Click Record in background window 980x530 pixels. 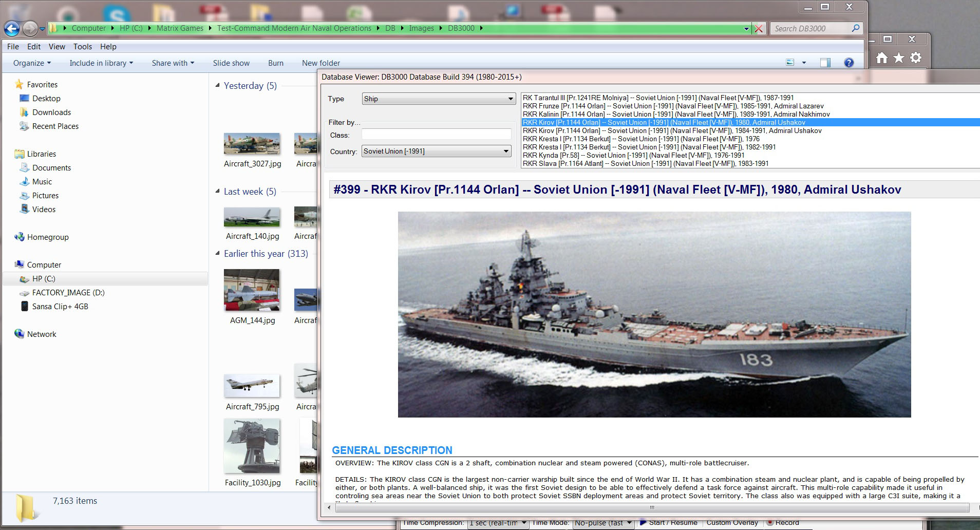pyautogui.click(x=782, y=523)
